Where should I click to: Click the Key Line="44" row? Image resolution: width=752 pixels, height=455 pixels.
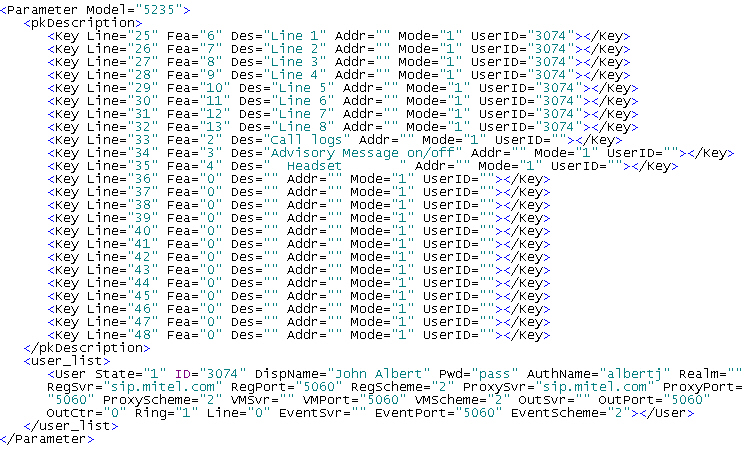298,282
